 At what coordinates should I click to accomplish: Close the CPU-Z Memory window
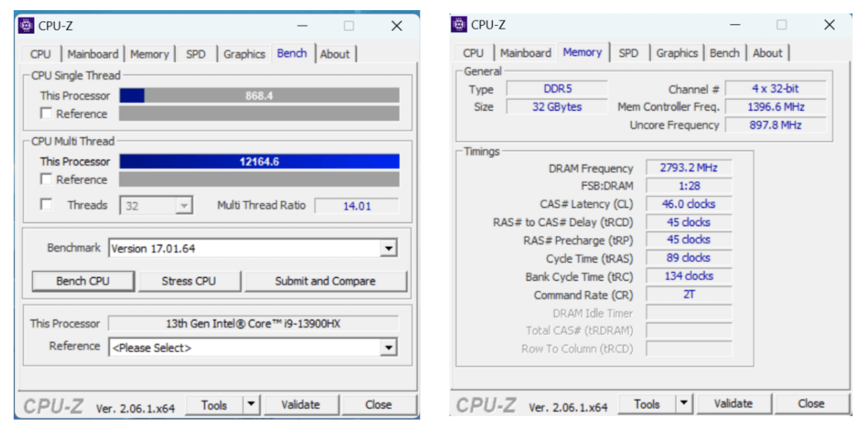pyautogui.click(x=829, y=24)
